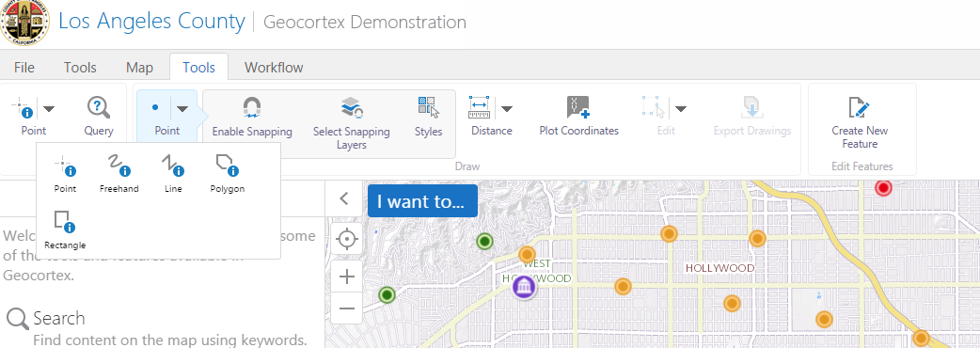The width and height of the screenshot is (980, 348).
Task: Zoom in with the plus button
Action: click(347, 277)
